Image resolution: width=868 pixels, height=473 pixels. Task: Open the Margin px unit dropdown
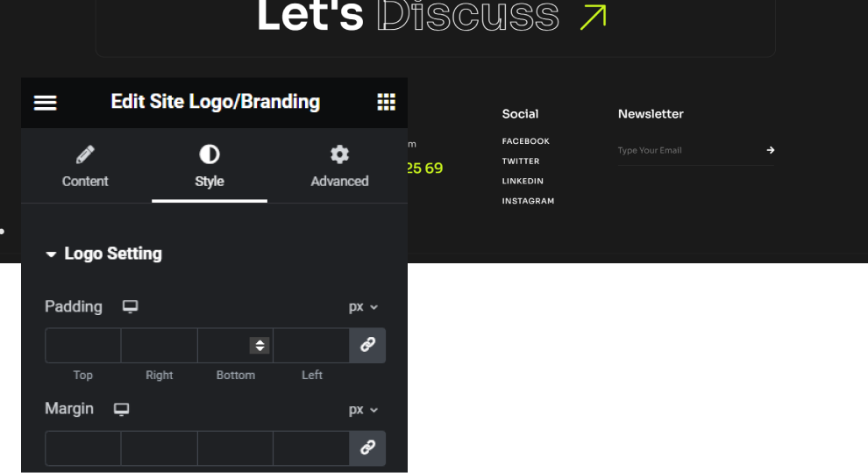(363, 410)
